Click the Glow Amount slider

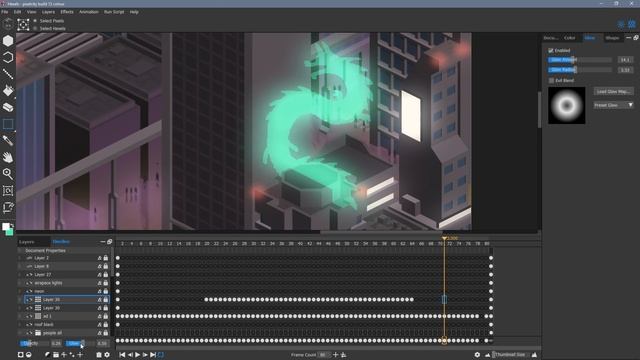point(580,60)
